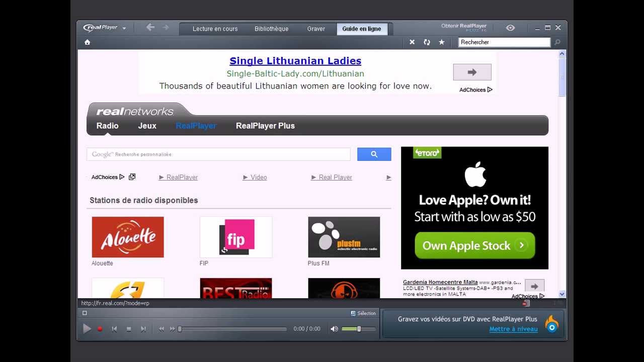Open the Alouette radio station thumbnail
Image resolution: width=644 pixels, height=362 pixels.
tap(128, 237)
